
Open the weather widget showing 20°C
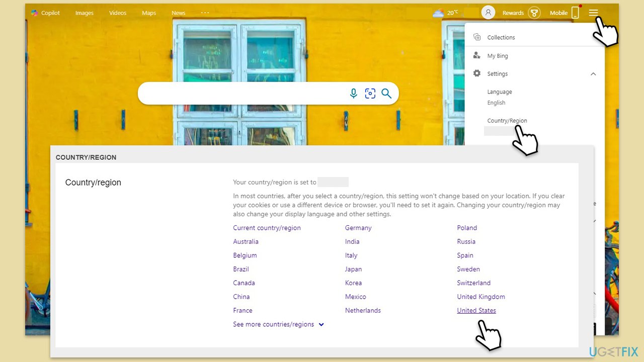[x=446, y=13]
